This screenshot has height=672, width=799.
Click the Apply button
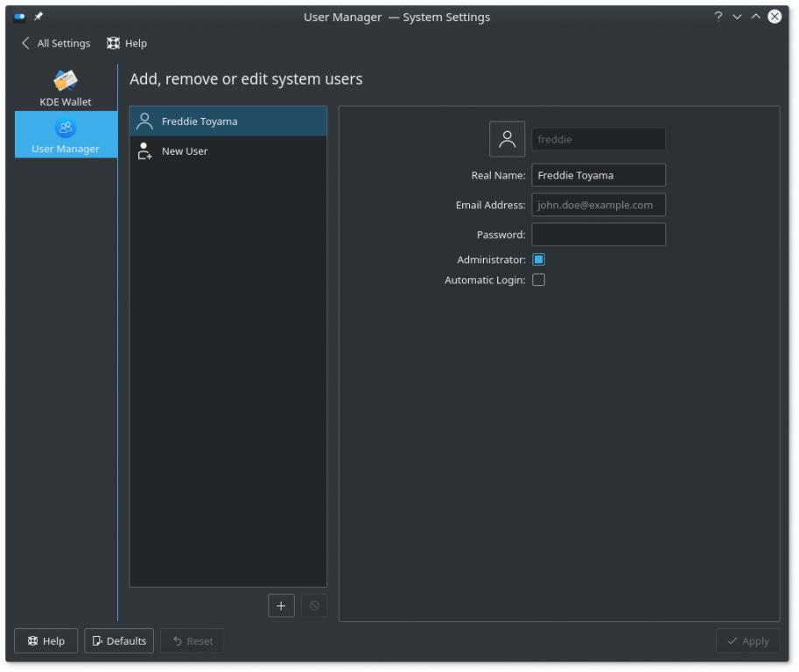coord(747,640)
